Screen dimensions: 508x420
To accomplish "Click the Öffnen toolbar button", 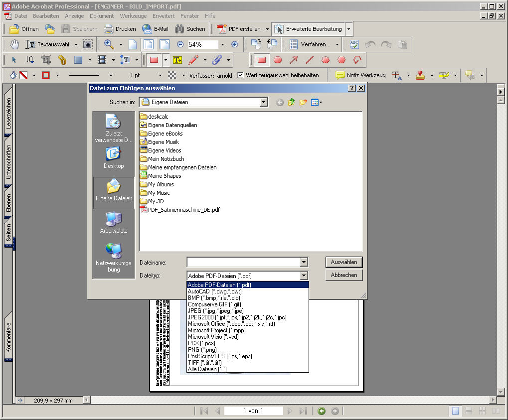I will tap(24, 29).
